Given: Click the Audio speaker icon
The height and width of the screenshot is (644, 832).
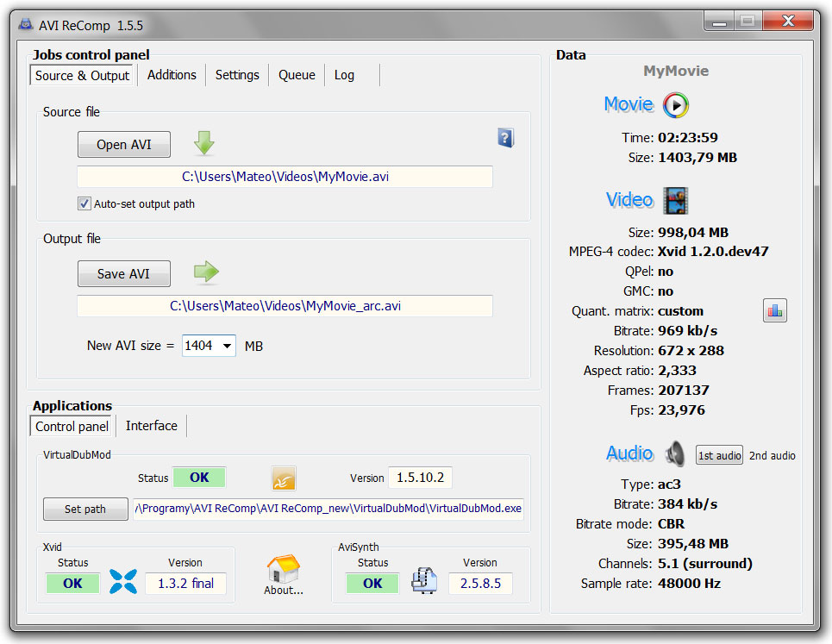Looking at the screenshot, I should click(675, 453).
